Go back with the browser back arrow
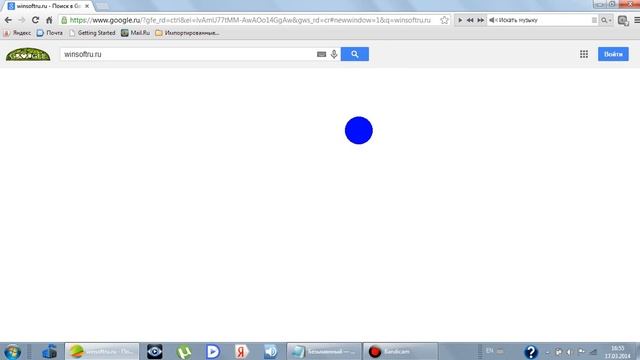 tap(8, 20)
